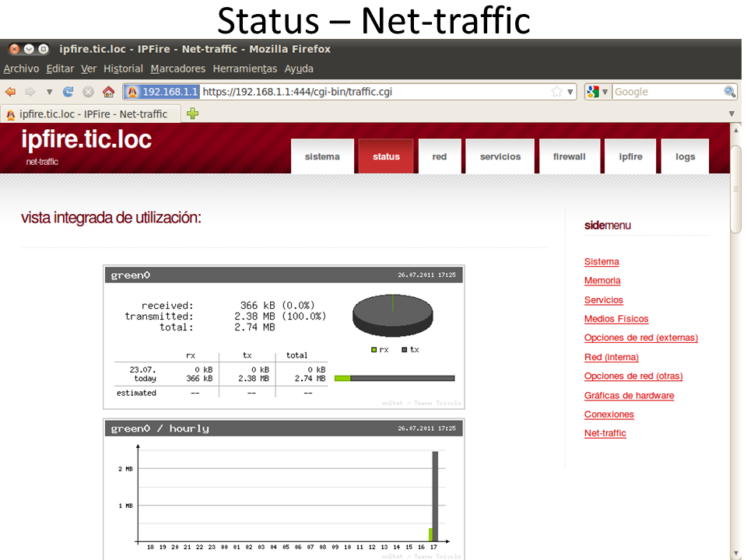This screenshot has width=747, height=560.
Task: Open the Memoria link in the sidemenu
Action: click(602, 281)
